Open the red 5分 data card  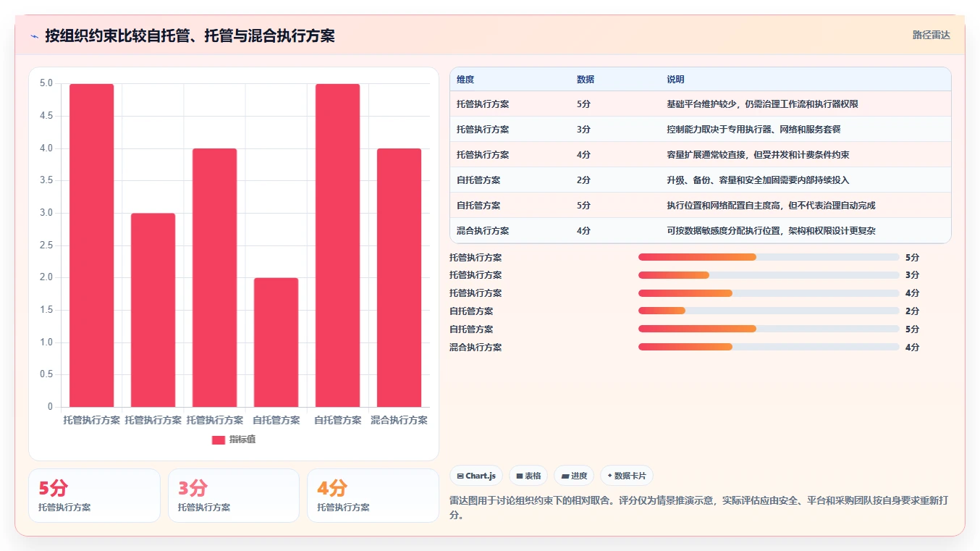point(94,496)
